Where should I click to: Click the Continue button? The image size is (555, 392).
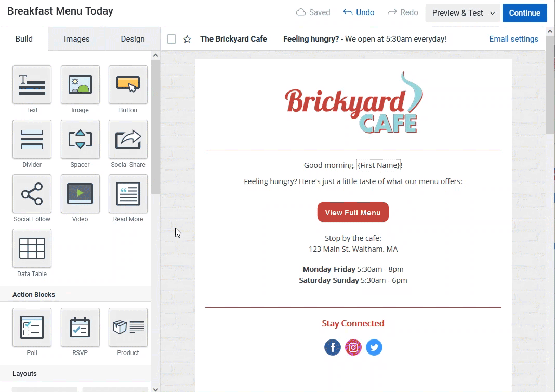pyautogui.click(x=524, y=13)
